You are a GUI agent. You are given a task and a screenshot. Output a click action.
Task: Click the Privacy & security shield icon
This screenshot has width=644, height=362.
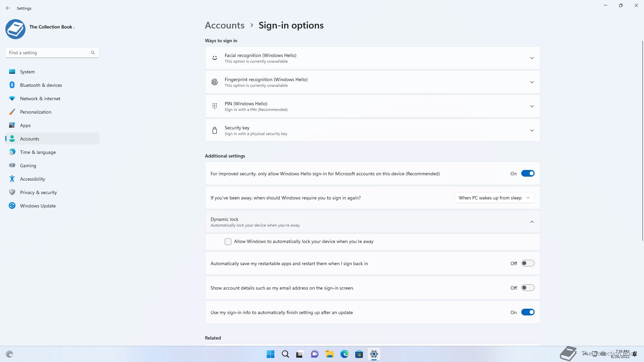coord(12,192)
